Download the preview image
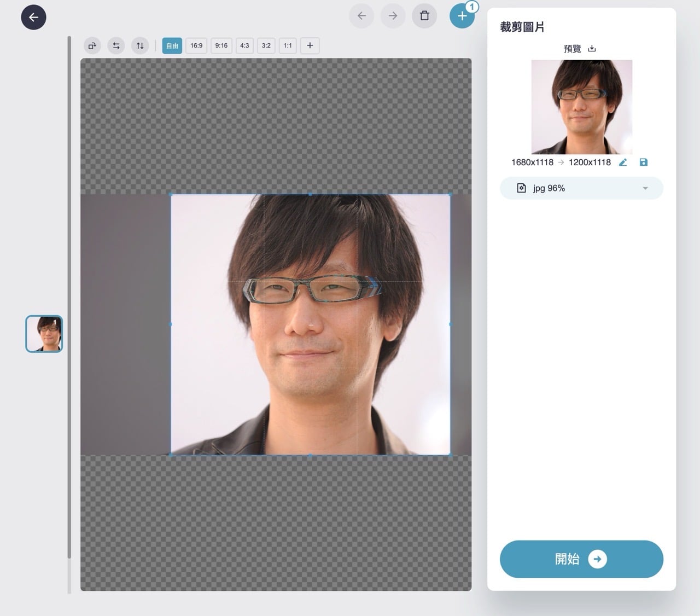The image size is (700, 616). click(x=592, y=49)
